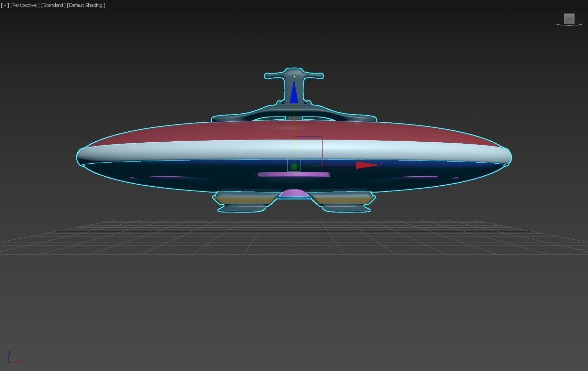This screenshot has width=588, height=371.
Task: Select the purple dome under the saucer
Action: [294, 193]
